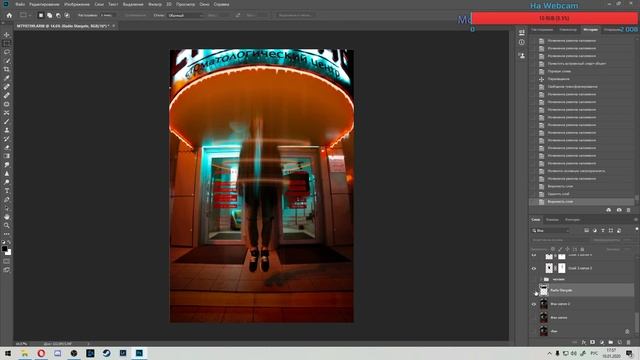Choose Intersect with Selection mode icon
This screenshot has height=360, width=640.
tap(67, 15)
